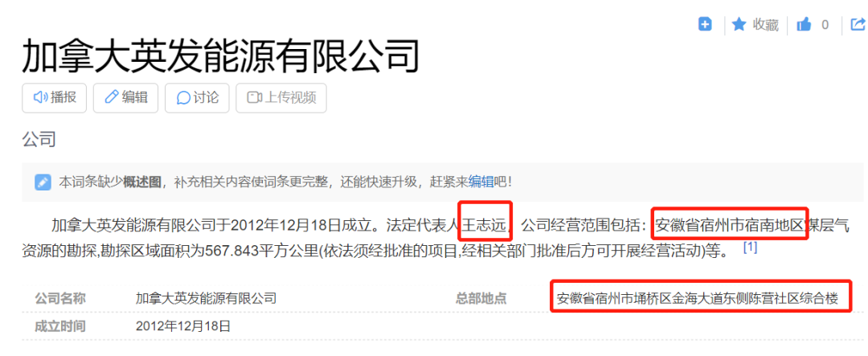This screenshot has height=356, width=868.
Task: Select the 收藏 text label
Action: [x=766, y=25]
